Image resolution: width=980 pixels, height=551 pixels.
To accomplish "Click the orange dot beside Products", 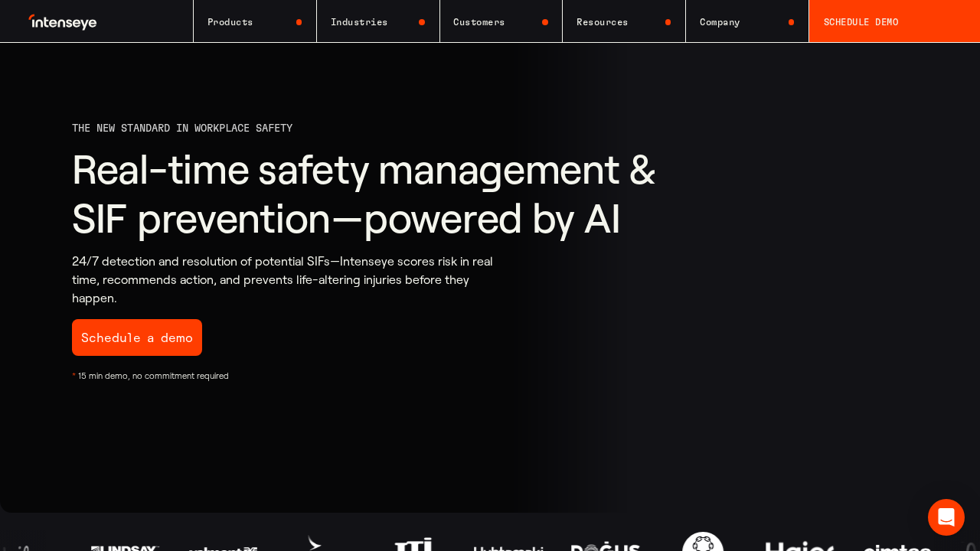I will click(299, 22).
